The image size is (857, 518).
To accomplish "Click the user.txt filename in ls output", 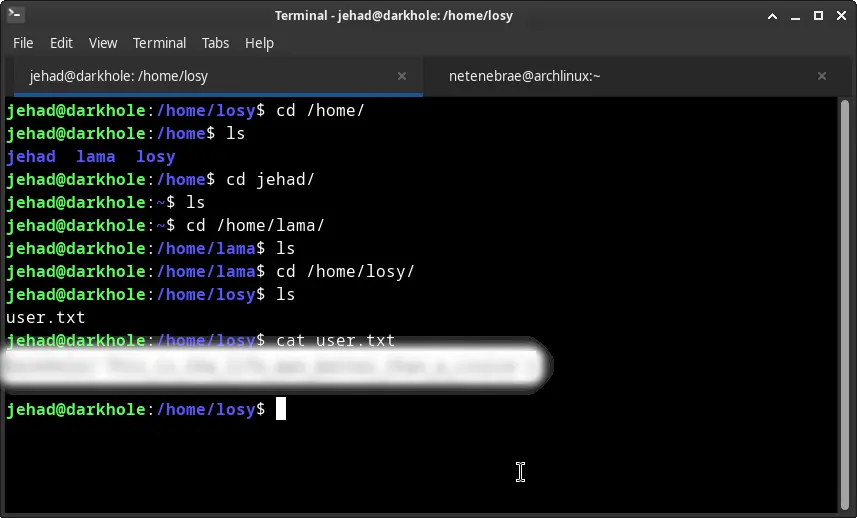I will tap(45, 317).
